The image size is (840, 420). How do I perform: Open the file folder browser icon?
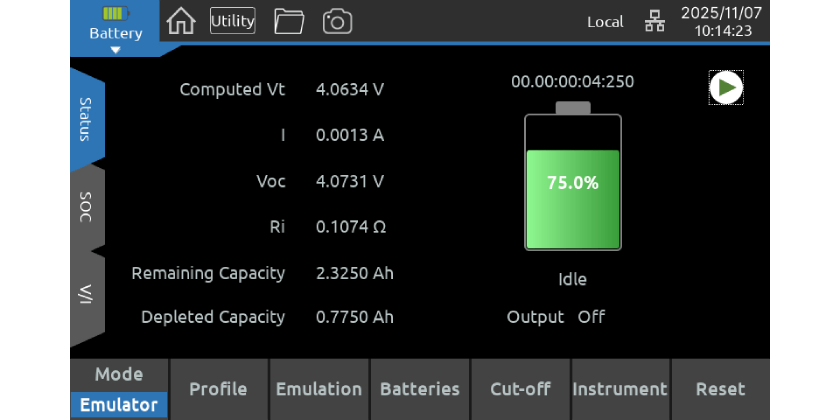click(289, 21)
